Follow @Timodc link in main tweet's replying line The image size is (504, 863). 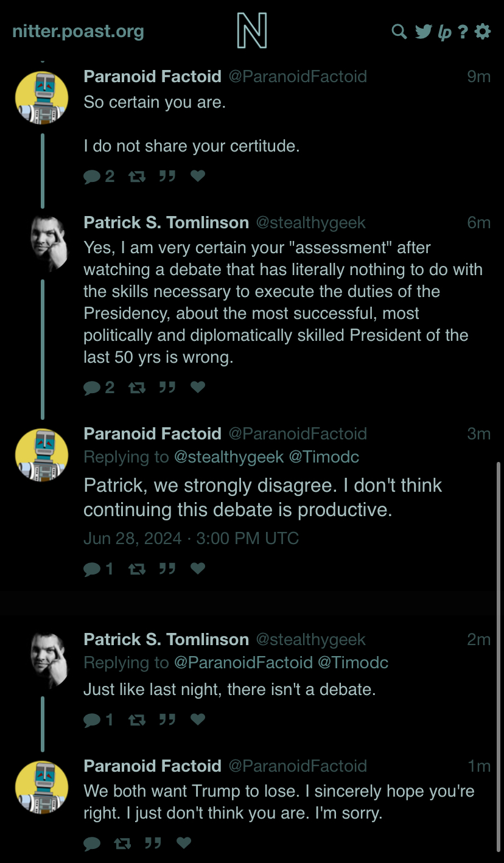click(x=324, y=457)
